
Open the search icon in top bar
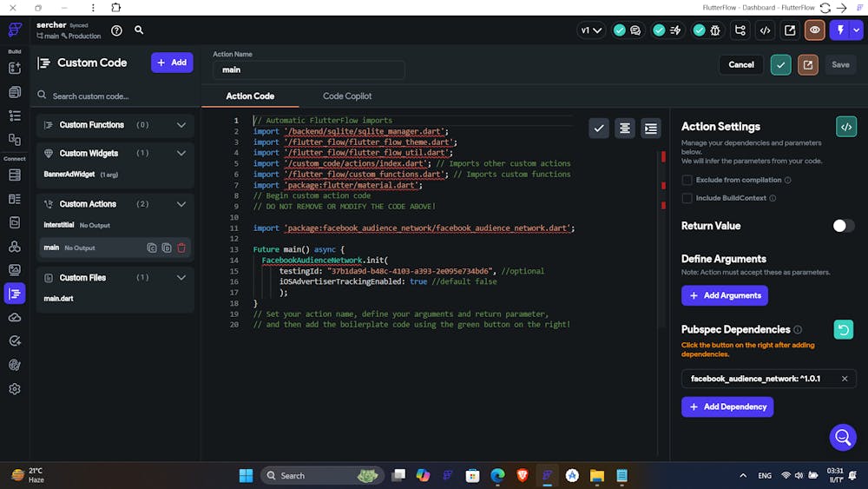(x=139, y=30)
